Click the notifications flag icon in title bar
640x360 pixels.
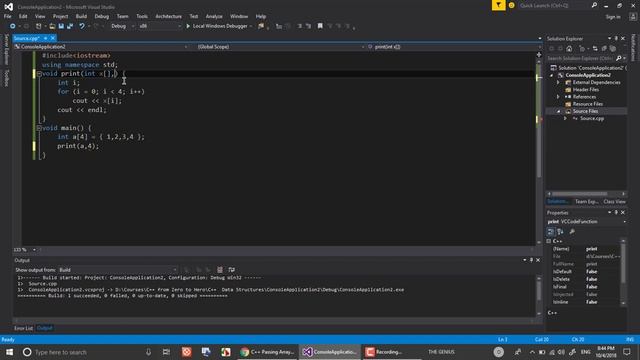click(498, 5)
